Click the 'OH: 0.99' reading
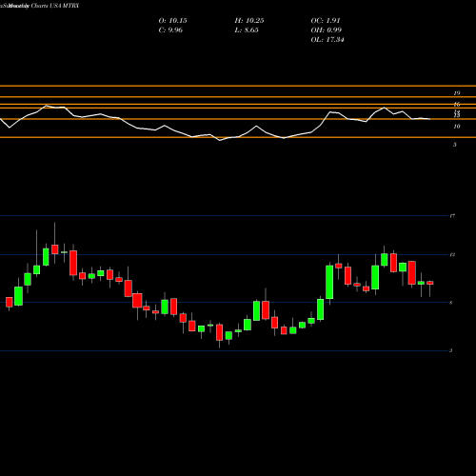The height and width of the screenshot is (476, 476). [x=326, y=30]
